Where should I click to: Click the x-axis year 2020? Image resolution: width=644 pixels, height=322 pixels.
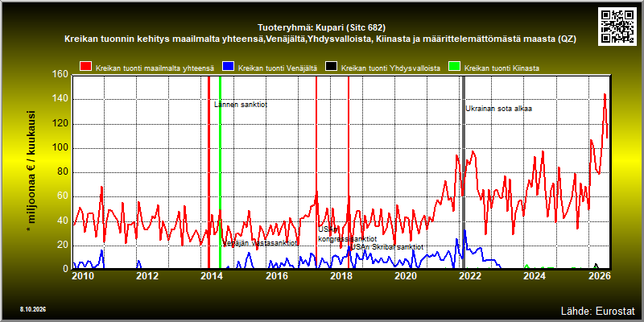click(x=405, y=276)
